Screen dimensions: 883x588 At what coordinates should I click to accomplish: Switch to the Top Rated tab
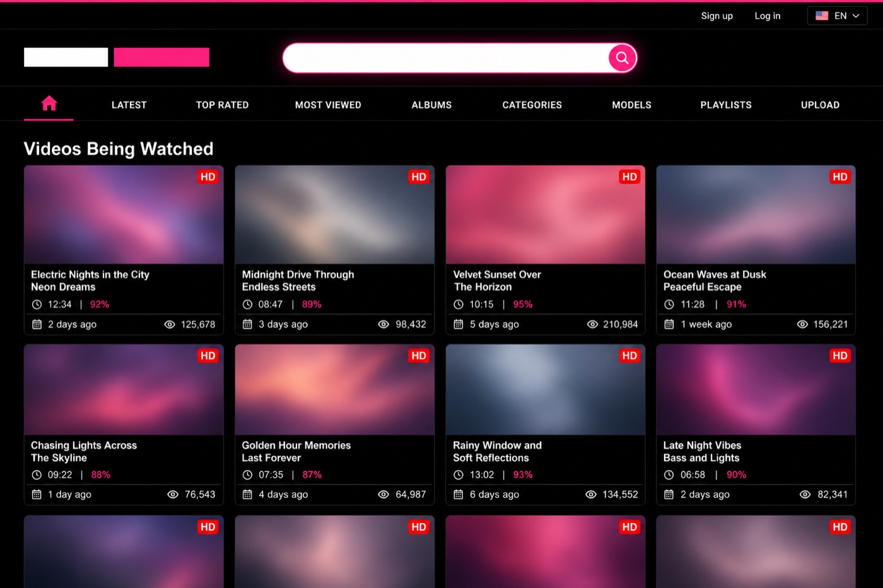point(222,105)
